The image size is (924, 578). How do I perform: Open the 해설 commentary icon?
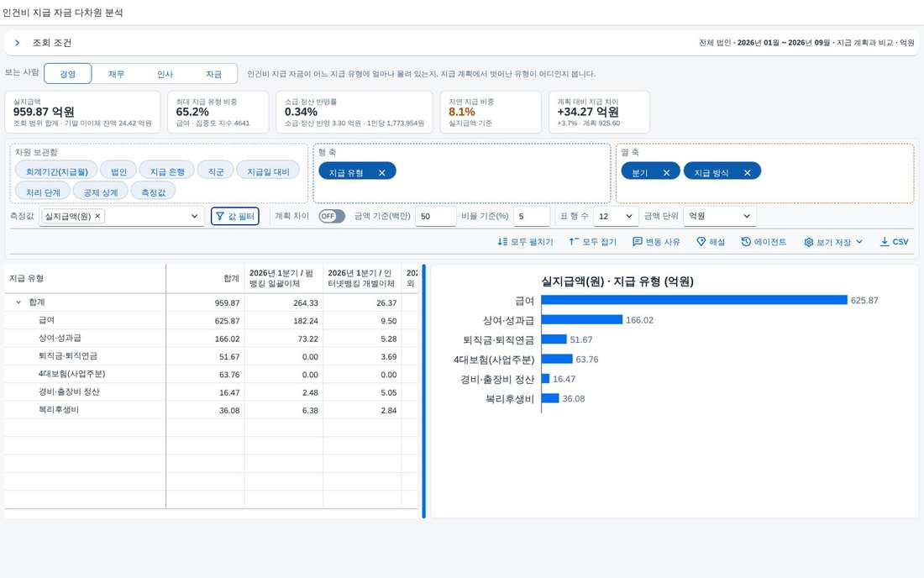tap(701, 242)
